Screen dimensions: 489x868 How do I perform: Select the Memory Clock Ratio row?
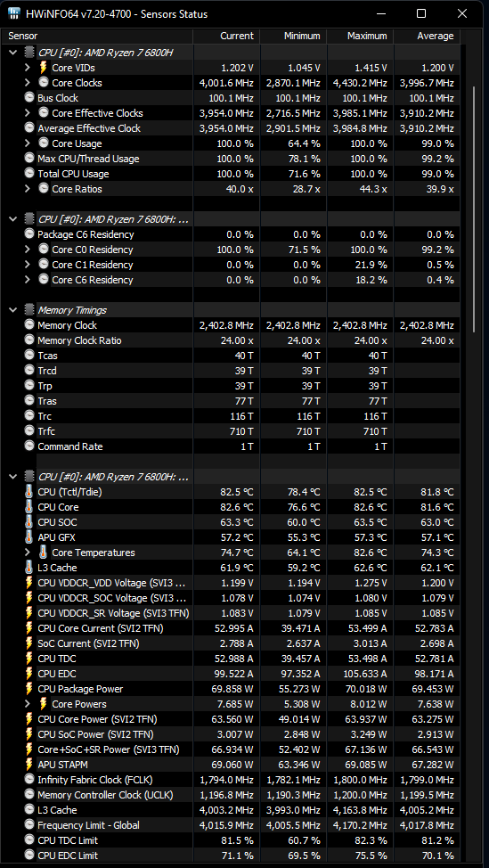click(x=232, y=340)
